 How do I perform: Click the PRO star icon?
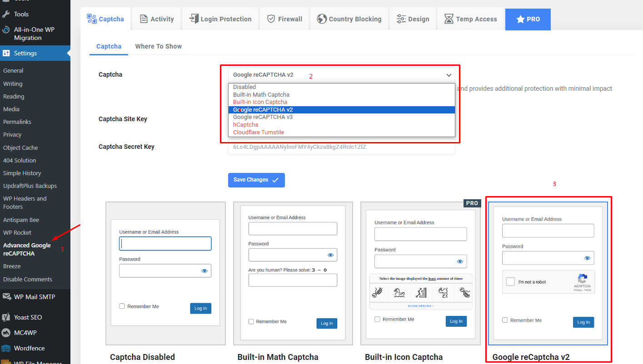tap(520, 19)
